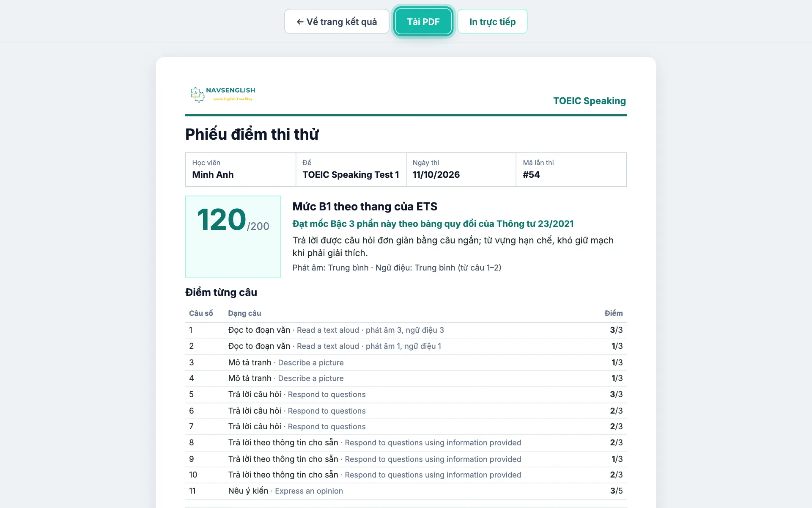
Task: Click the NAVSENGLISH logo
Action: point(223,94)
